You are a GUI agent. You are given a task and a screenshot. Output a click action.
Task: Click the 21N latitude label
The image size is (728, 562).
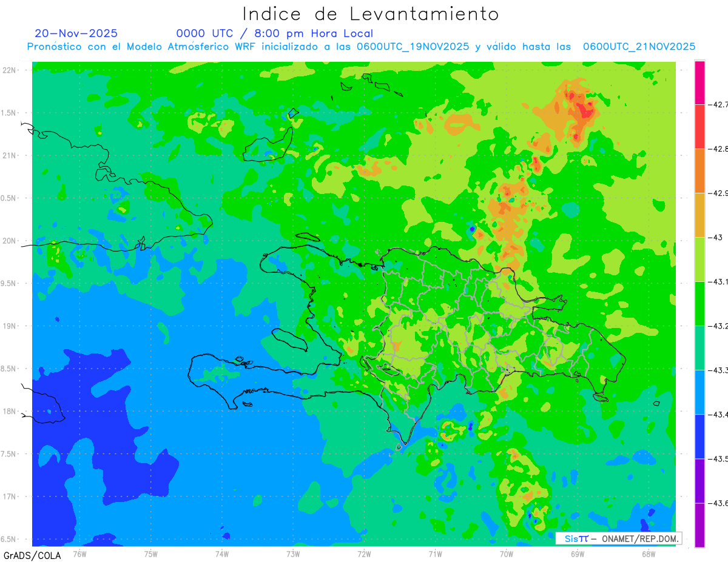(10, 155)
